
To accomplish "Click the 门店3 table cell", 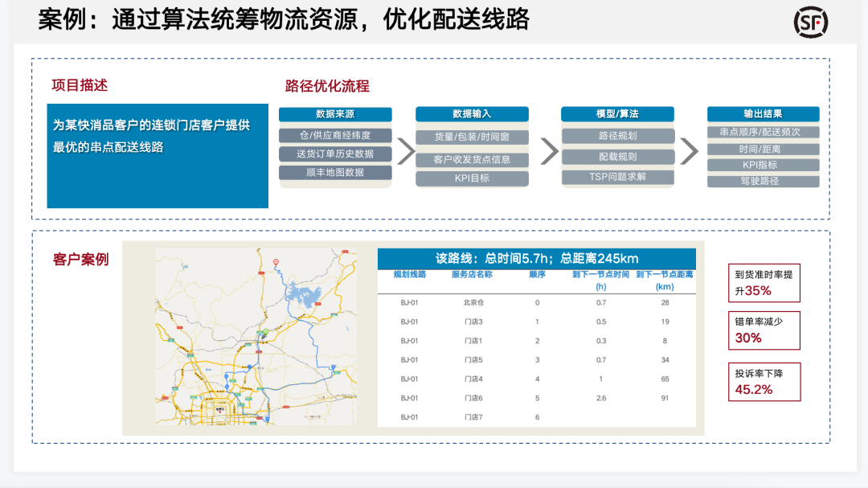I will [x=473, y=322].
